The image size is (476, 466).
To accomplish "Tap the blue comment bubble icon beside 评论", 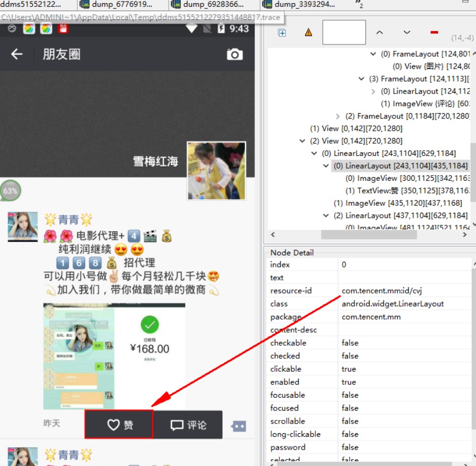I will (x=239, y=426).
